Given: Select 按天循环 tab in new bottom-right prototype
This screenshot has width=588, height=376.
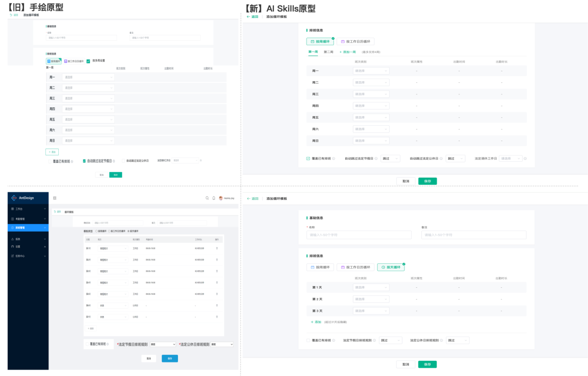Looking at the screenshot, I should (391, 267).
